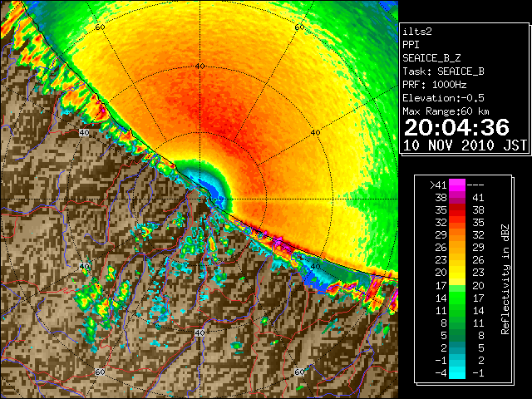Click the cyan swatch at the legend's lowest value
Viewport: 532px width, 399px height.
pos(457,373)
